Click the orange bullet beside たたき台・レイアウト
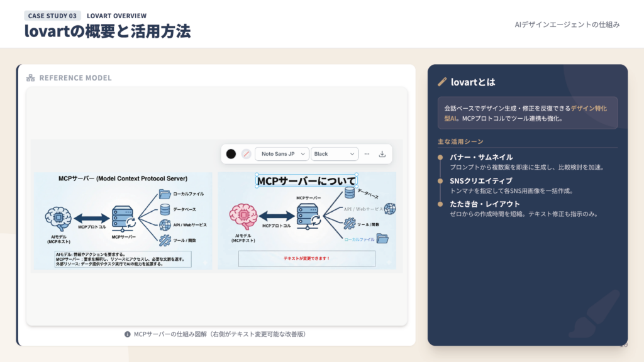Screen dimensions: 644x362 pos(440,204)
